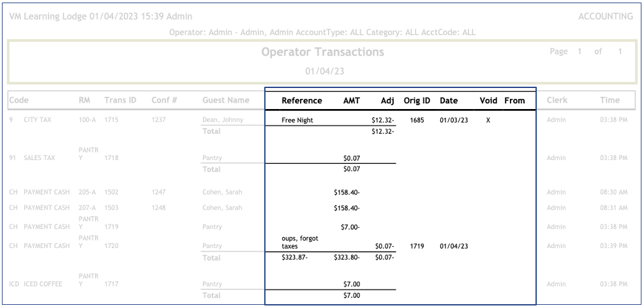The height and width of the screenshot is (308, 644).
Task: Click the Adj column header
Action: (x=387, y=100)
